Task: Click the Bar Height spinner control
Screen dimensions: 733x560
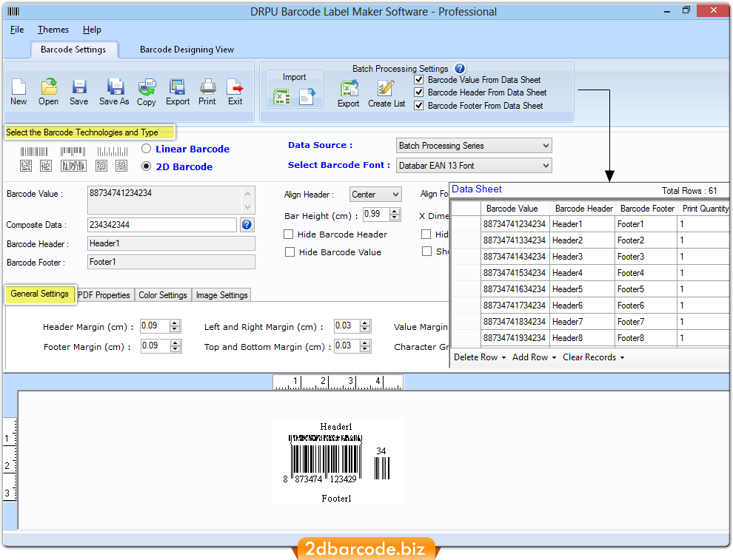Action: tap(395, 214)
